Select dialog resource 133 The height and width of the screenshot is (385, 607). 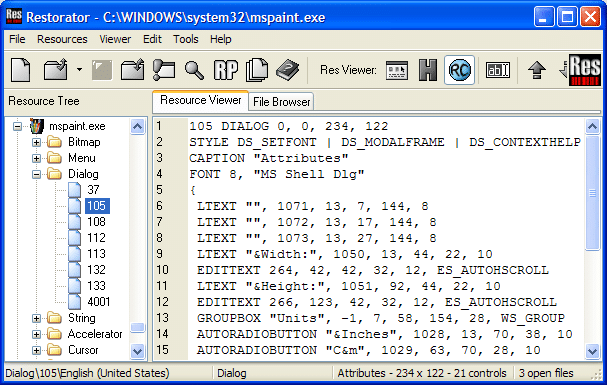pos(96,286)
